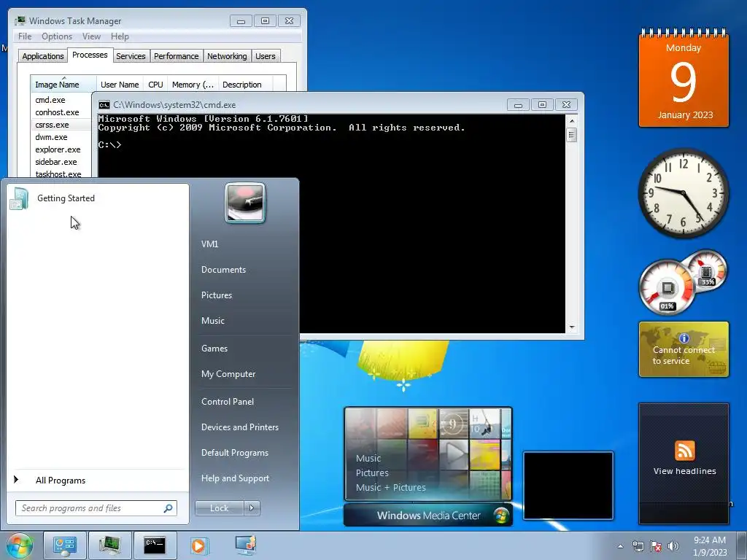Open the network tray icon
Screen dimensions: 747x560
[x=638, y=546]
